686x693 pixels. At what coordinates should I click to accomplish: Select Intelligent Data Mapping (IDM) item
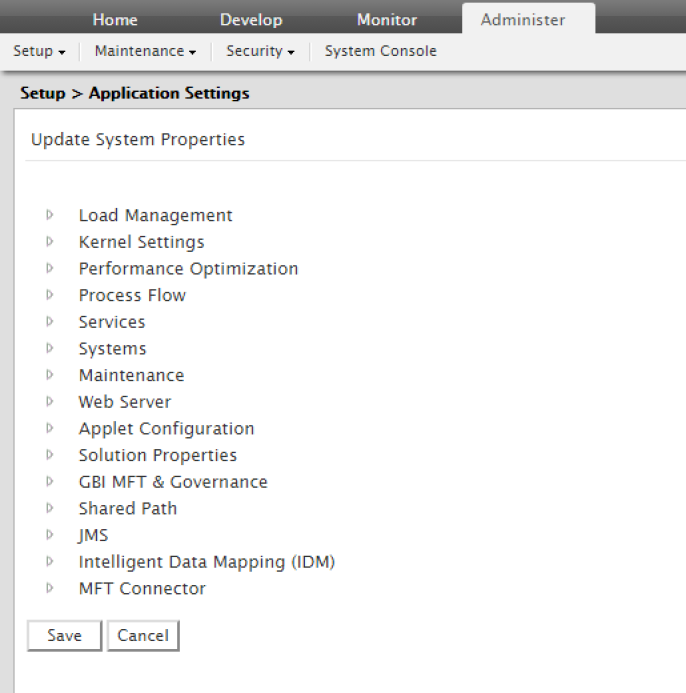pos(206,562)
